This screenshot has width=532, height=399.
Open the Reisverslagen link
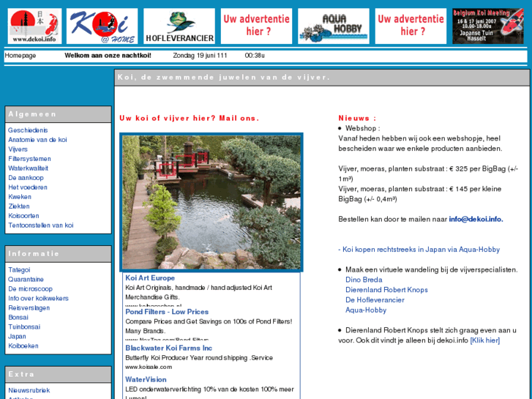tap(29, 307)
